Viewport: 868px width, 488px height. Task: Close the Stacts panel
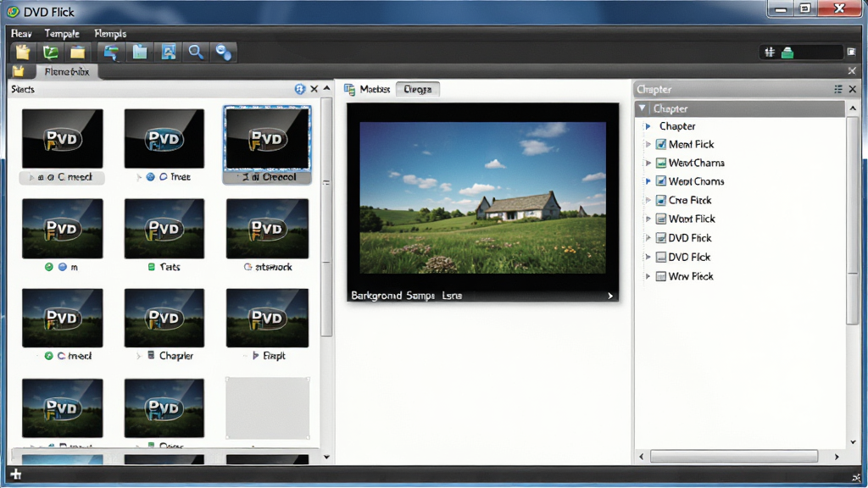pos(314,88)
